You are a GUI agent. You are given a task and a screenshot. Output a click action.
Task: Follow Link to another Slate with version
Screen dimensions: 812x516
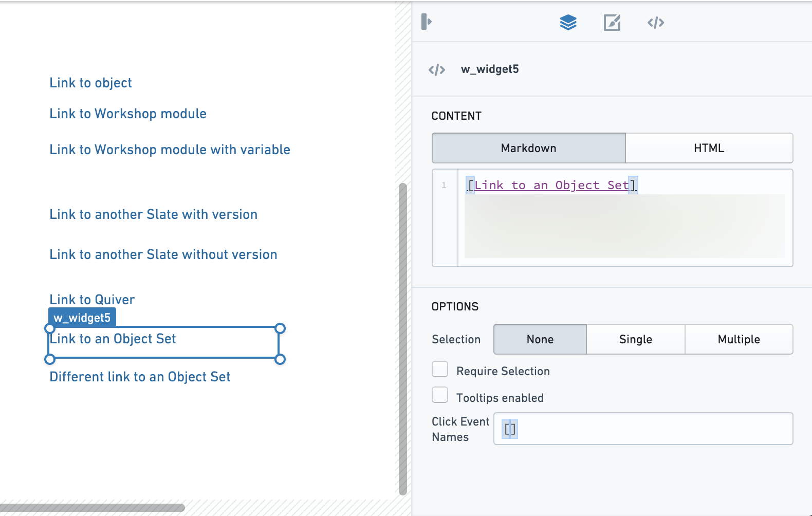pos(154,214)
